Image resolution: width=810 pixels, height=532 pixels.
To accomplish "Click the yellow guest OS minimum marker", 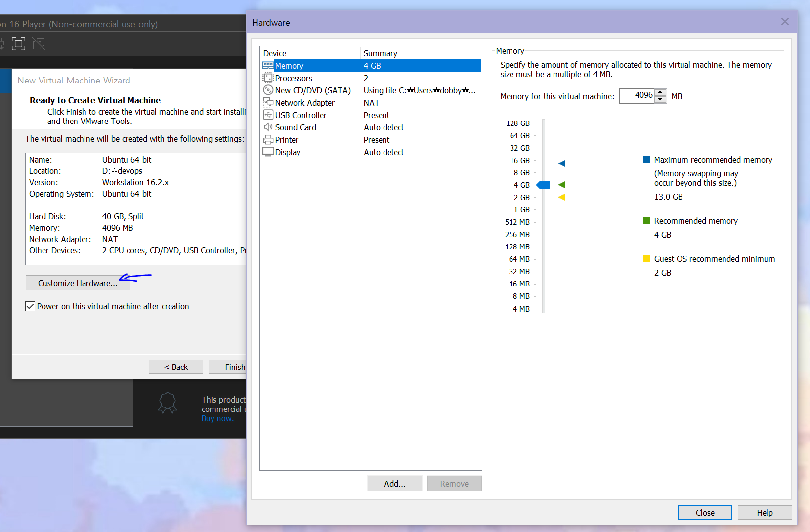I will coord(561,197).
